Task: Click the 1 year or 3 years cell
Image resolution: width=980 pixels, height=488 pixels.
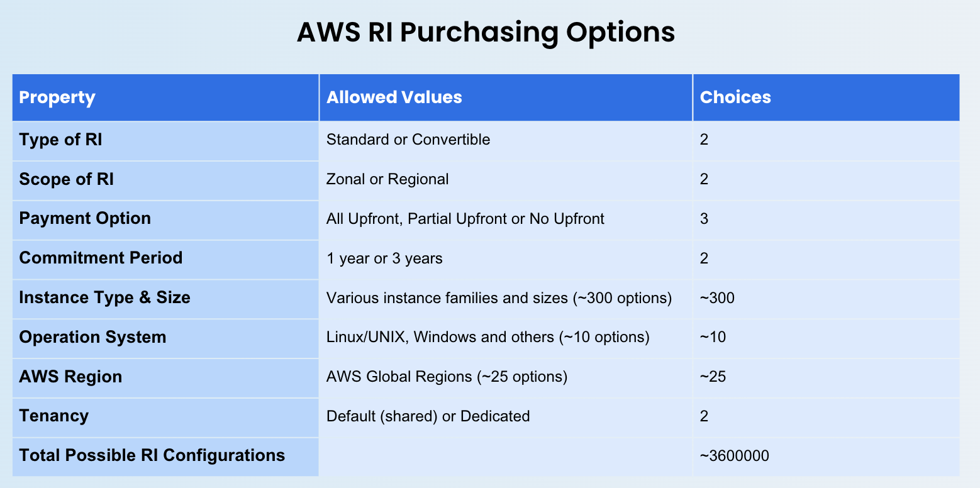Action: pyautogui.click(x=506, y=259)
